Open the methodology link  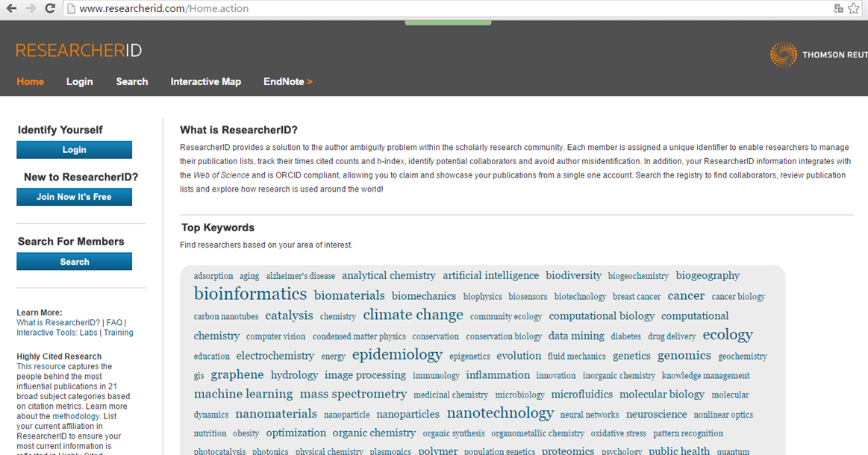76,416
